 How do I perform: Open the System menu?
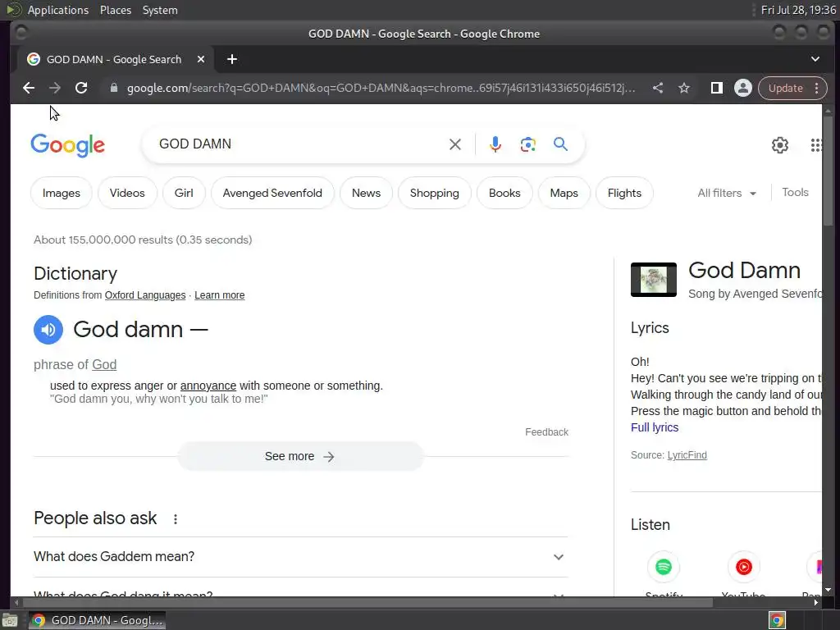(x=160, y=10)
